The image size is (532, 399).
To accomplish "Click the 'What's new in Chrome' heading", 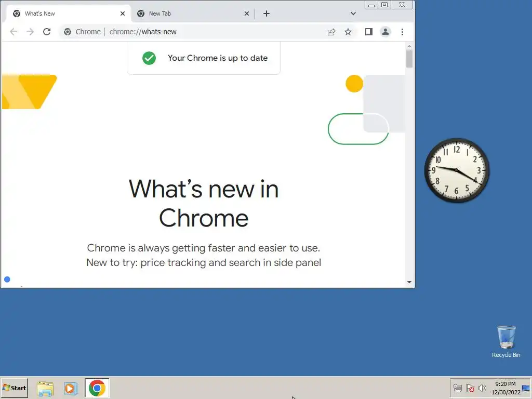I will [204, 203].
